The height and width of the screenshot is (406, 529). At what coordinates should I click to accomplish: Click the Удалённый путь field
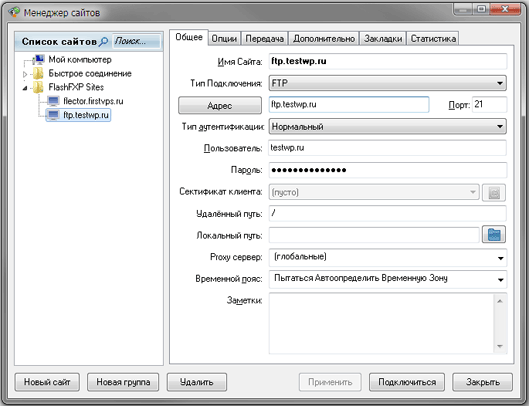pos(388,214)
